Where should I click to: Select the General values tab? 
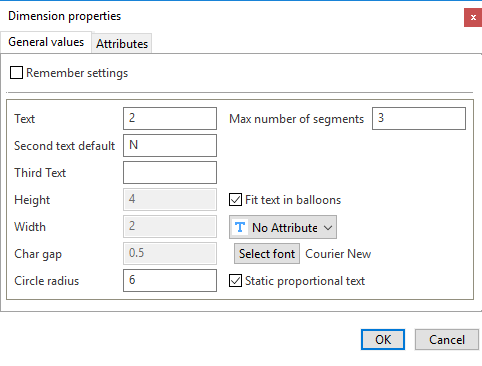click(46, 42)
